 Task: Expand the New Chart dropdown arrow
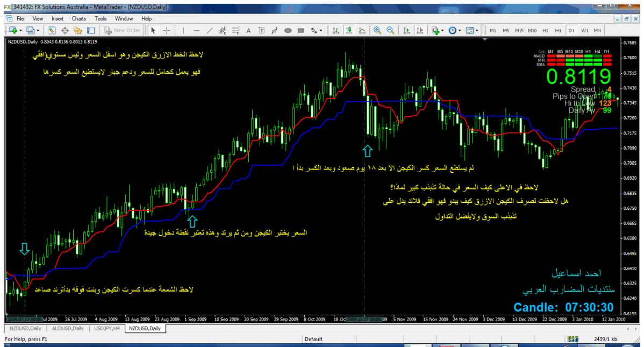[x=20, y=31]
